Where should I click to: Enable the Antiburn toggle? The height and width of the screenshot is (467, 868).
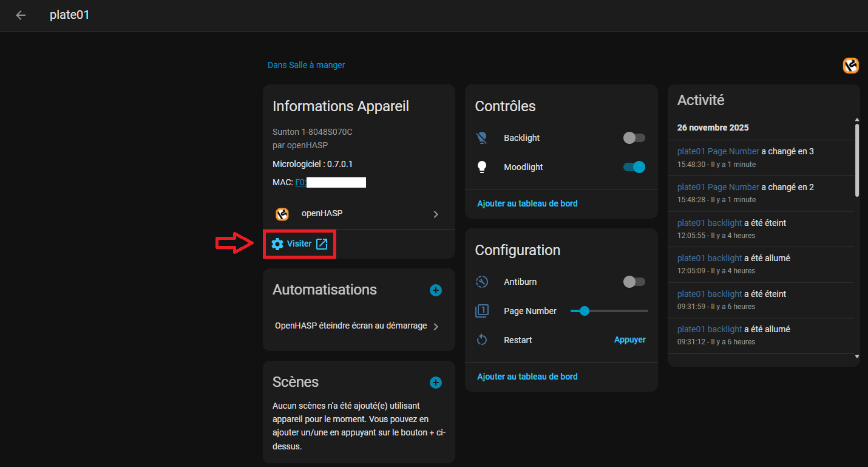point(634,282)
